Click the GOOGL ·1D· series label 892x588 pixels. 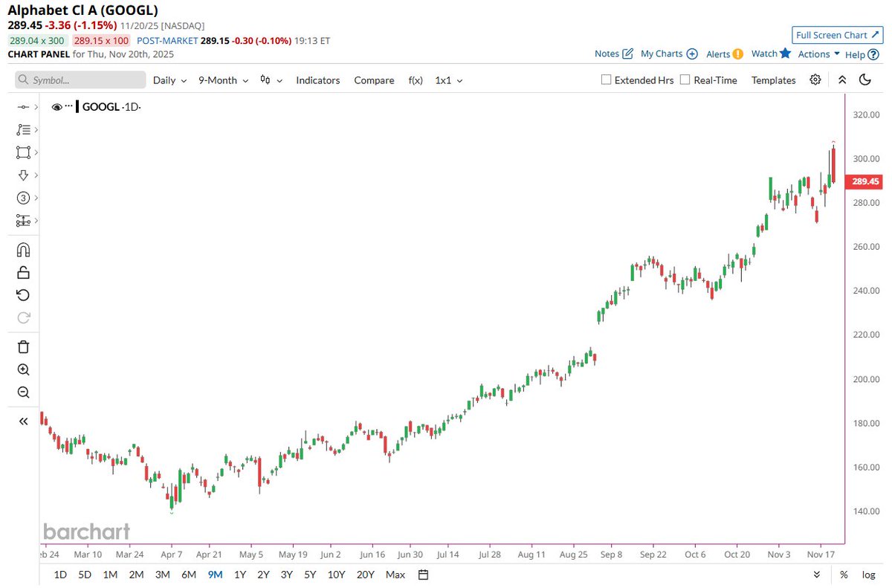point(111,107)
